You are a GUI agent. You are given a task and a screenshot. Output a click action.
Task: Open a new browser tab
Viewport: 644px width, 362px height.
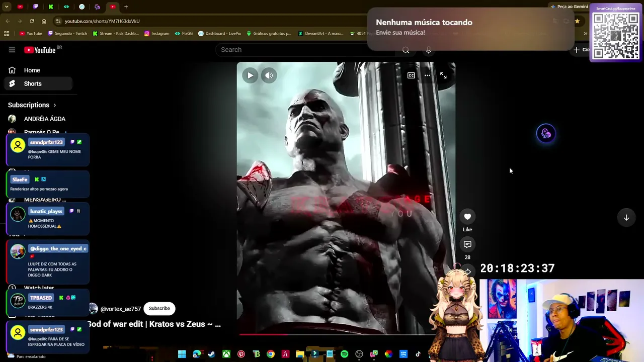(126, 7)
